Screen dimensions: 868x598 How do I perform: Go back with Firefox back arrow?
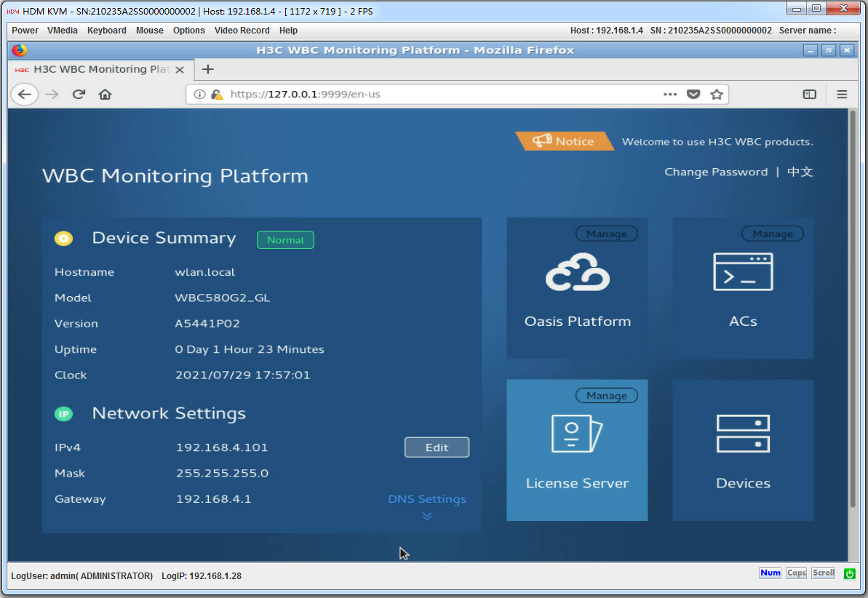pyautogui.click(x=24, y=94)
